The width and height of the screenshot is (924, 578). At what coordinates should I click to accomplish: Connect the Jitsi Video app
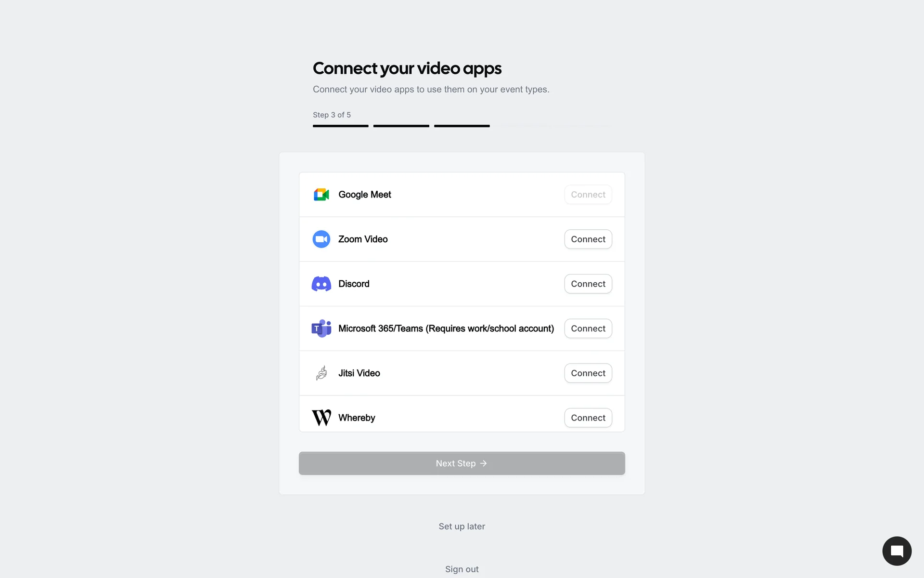(x=588, y=373)
